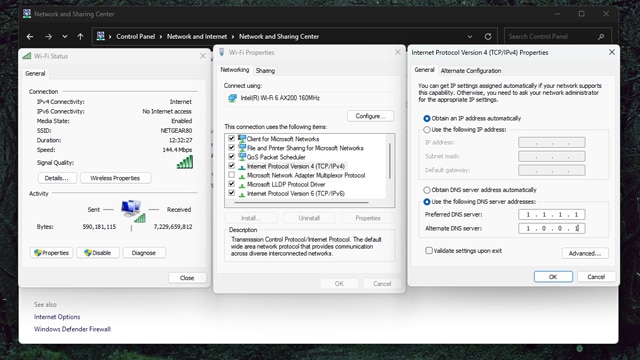Click Cancel in the Wi-Fi Properties dialog
This screenshot has width=640, height=360.
point(382,284)
